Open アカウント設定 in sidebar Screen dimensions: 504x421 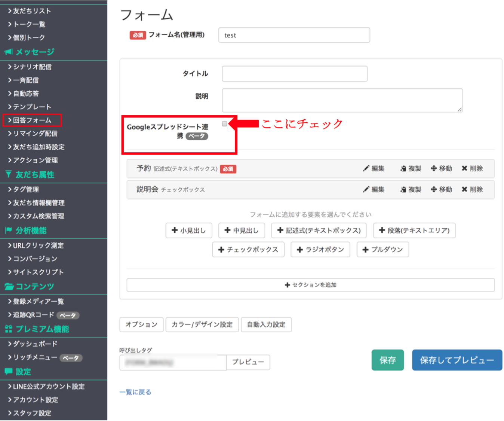(36, 400)
